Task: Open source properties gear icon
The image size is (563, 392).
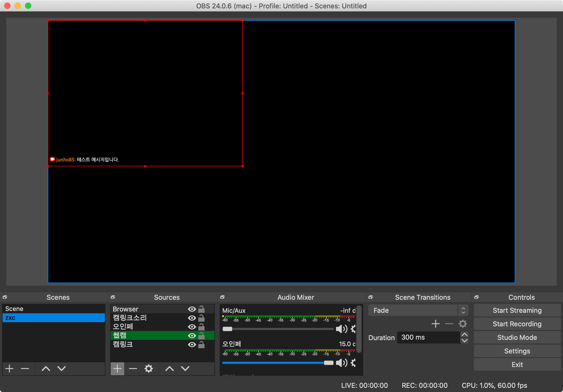Action: pos(148,368)
